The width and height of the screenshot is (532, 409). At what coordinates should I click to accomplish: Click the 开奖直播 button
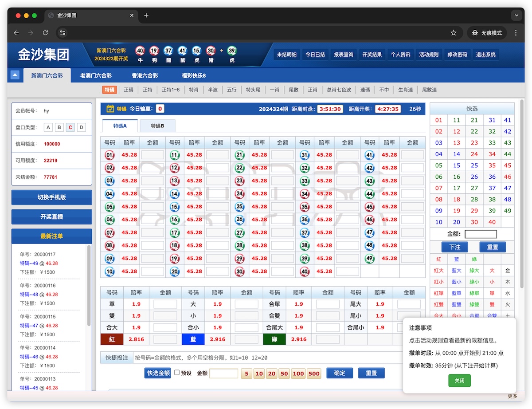[x=51, y=217]
